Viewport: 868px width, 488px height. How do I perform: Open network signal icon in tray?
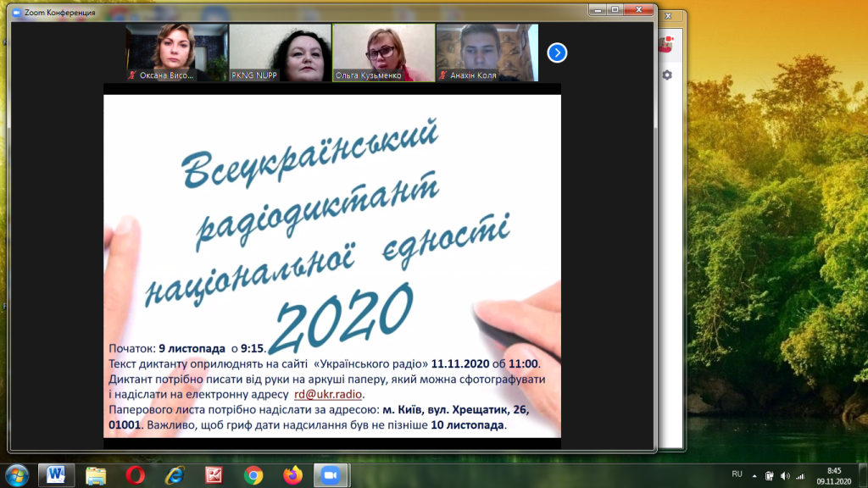pyautogui.click(x=800, y=476)
